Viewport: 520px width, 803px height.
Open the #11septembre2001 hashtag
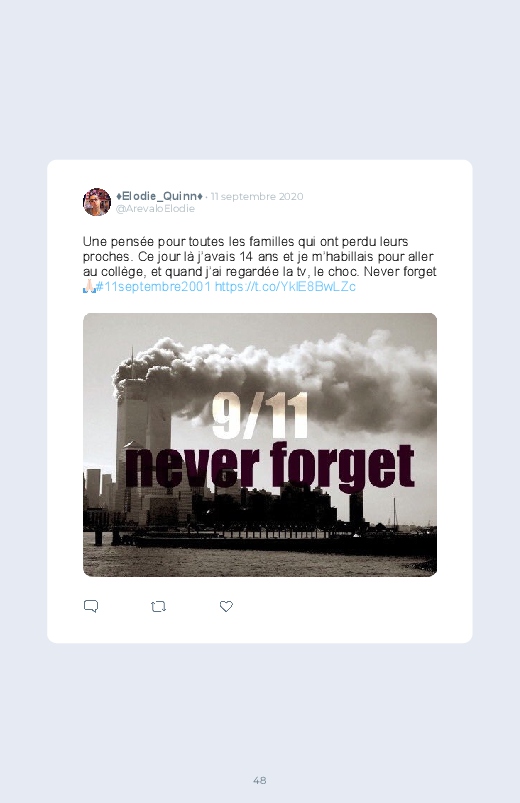(x=153, y=286)
